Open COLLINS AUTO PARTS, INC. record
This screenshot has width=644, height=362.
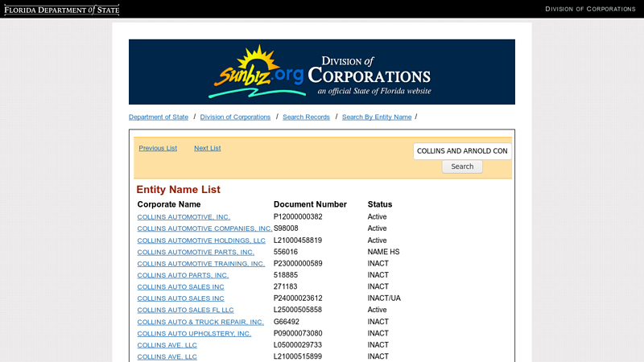tap(183, 275)
